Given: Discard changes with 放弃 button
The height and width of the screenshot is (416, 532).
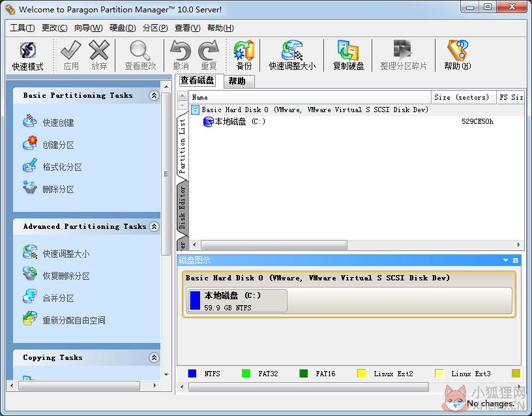Looking at the screenshot, I should point(99,55).
